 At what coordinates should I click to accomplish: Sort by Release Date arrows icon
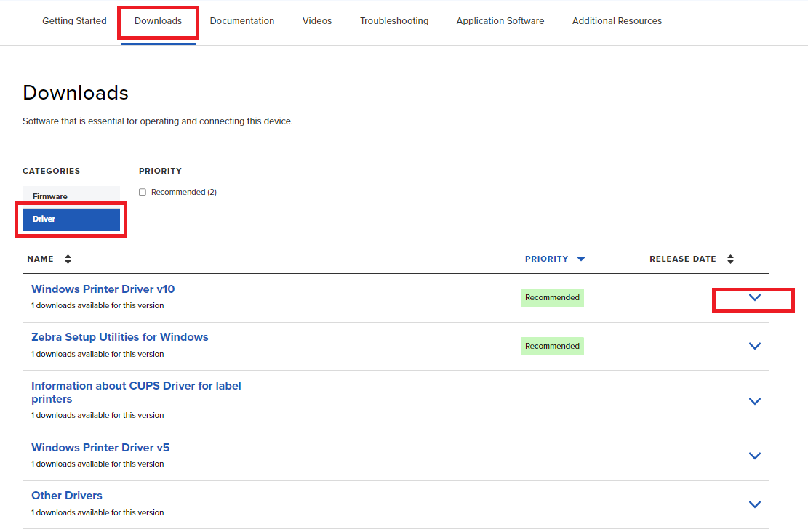730,259
